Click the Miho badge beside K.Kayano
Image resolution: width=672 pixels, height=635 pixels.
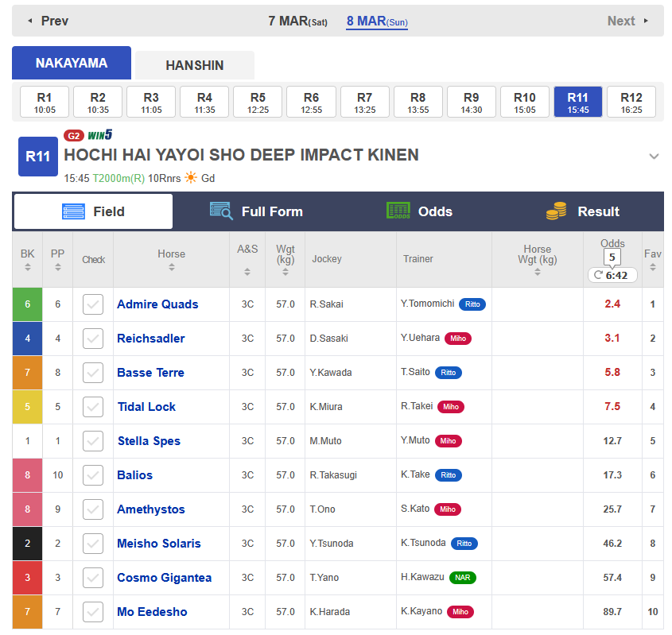coord(460,612)
